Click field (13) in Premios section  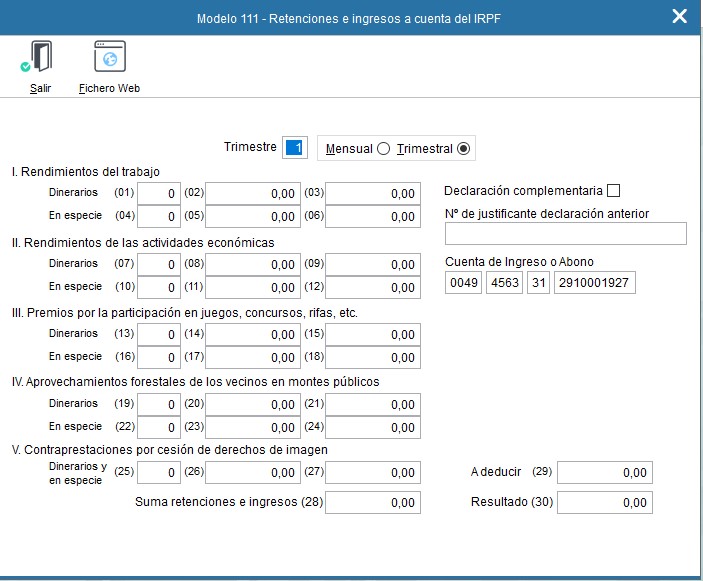159,335
